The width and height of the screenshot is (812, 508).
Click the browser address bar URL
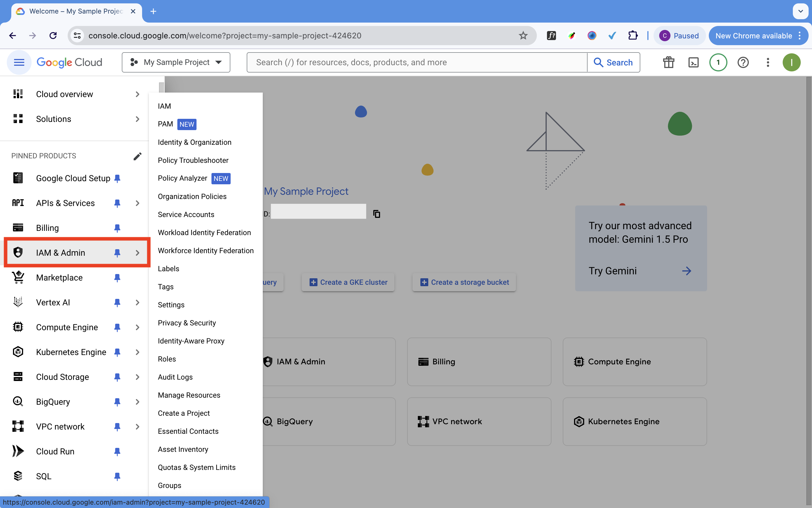(x=225, y=35)
